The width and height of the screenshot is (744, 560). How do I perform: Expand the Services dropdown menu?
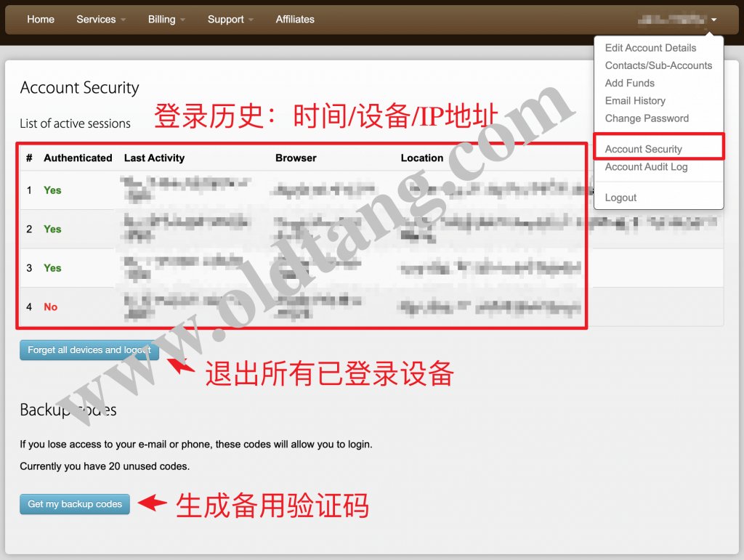[x=100, y=20]
